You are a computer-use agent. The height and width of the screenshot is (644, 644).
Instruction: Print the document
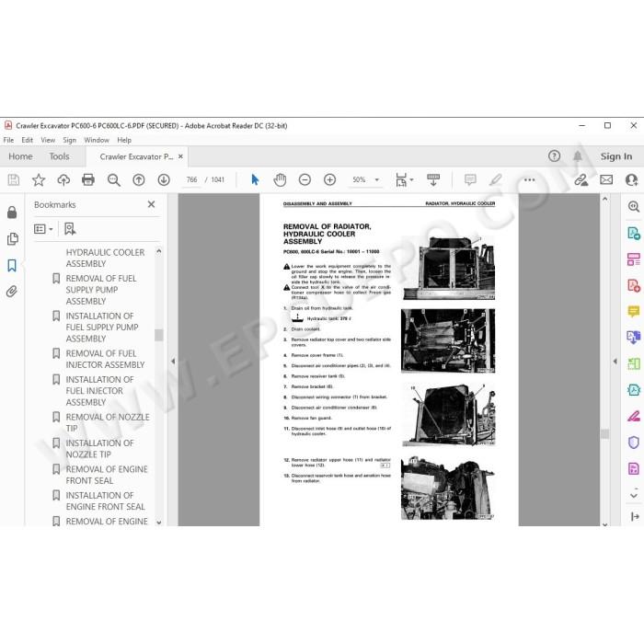tap(88, 180)
